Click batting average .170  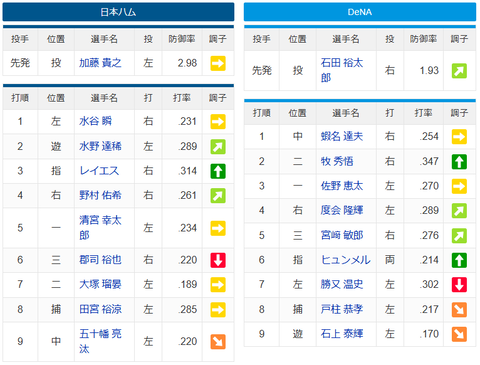point(429,334)
